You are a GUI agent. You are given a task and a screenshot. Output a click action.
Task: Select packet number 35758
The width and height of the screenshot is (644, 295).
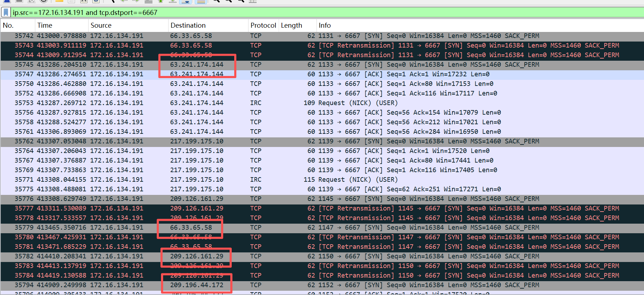24,122
